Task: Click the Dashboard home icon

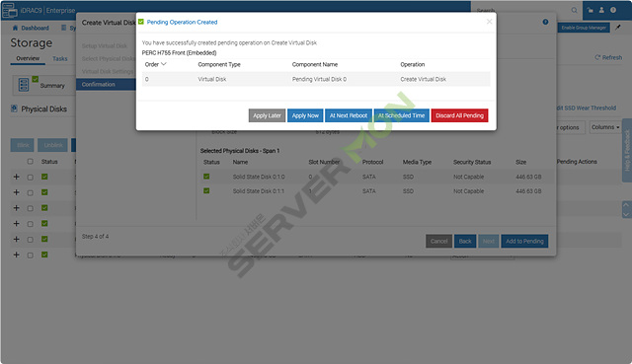Action: pyautogui.click(x=16, y=28)
